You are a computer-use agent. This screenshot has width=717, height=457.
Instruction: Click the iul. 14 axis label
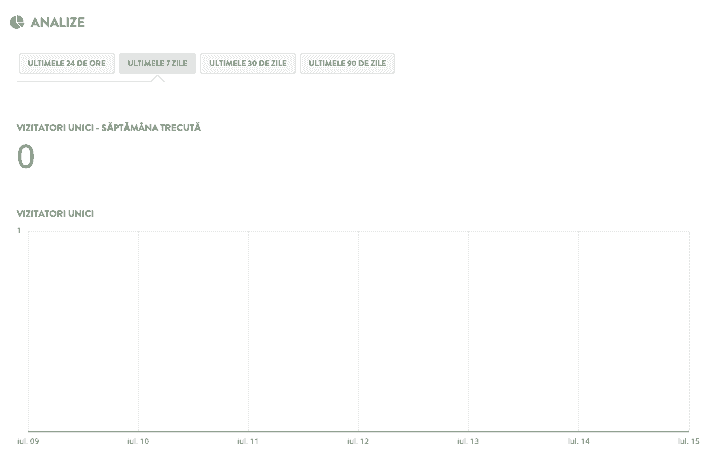(578, 441)
